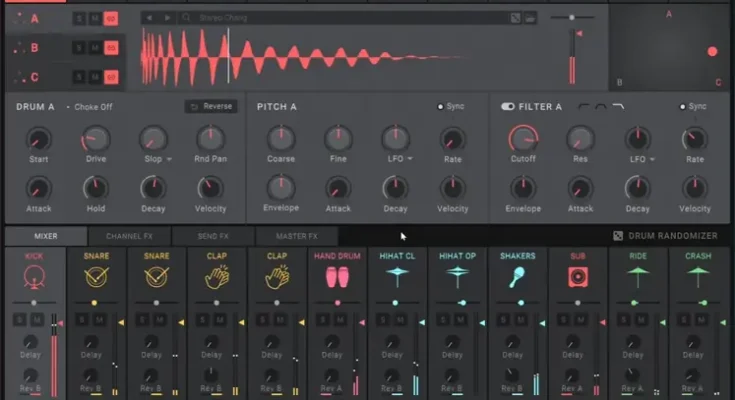735x400 pixels.
Task: Toggle the Filter A on/off switch
Action: pos(507,106)
